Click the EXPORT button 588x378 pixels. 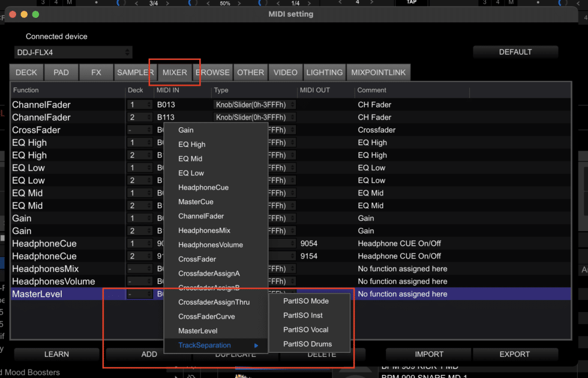point(515,354)
